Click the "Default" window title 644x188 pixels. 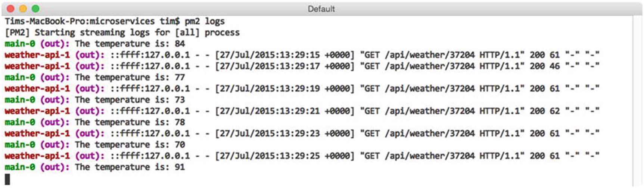point(321,9)
